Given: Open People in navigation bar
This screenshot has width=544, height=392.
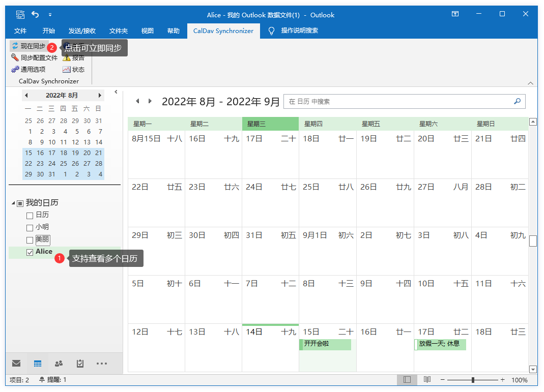Looking at the screenshot, I should click(x=59, y=363).
